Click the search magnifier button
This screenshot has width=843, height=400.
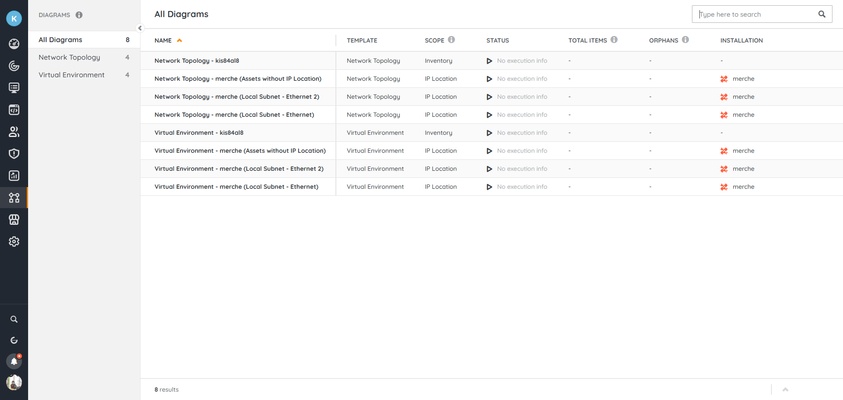(x=821, y=15)
